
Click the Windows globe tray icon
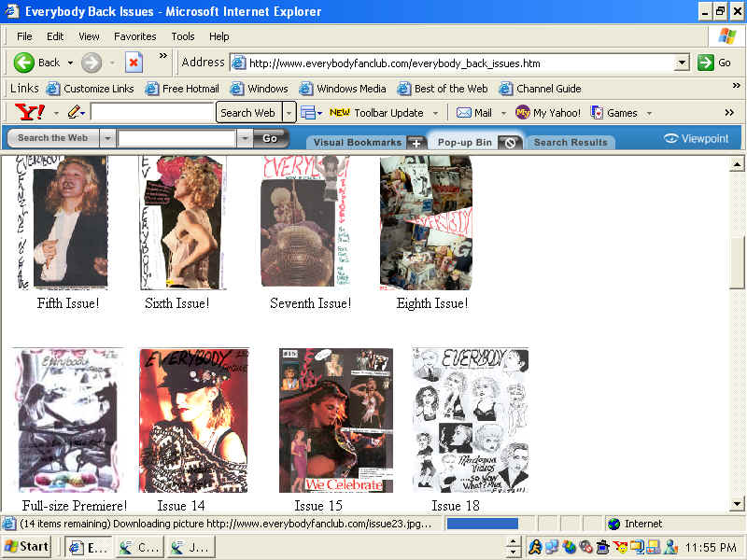click(x=569, y=547)
